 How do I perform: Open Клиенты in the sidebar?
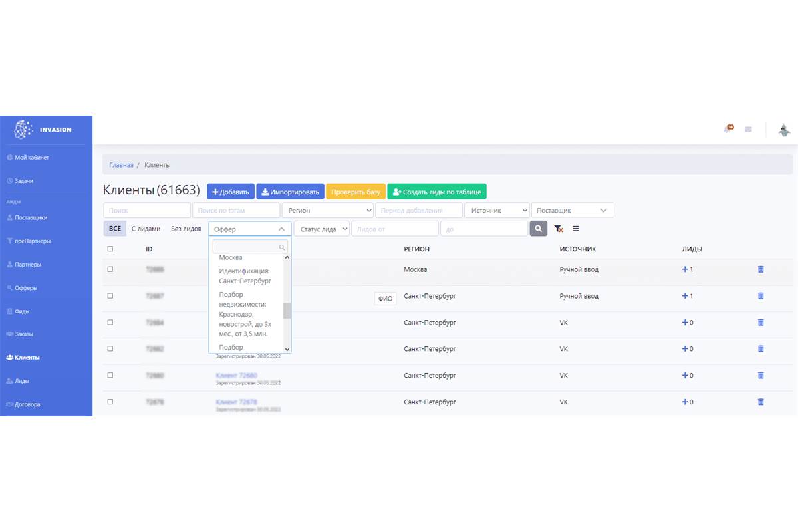[23, 358]
